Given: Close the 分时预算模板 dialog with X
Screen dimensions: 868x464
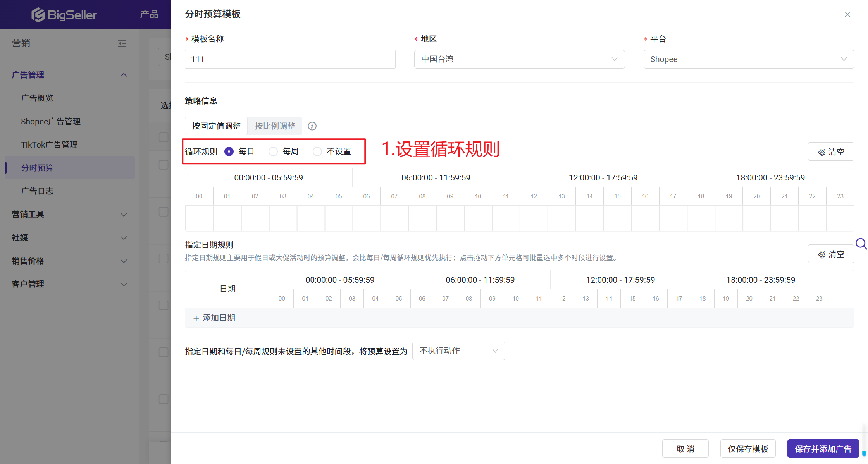Looking at the screenshot, I should 847,14.
